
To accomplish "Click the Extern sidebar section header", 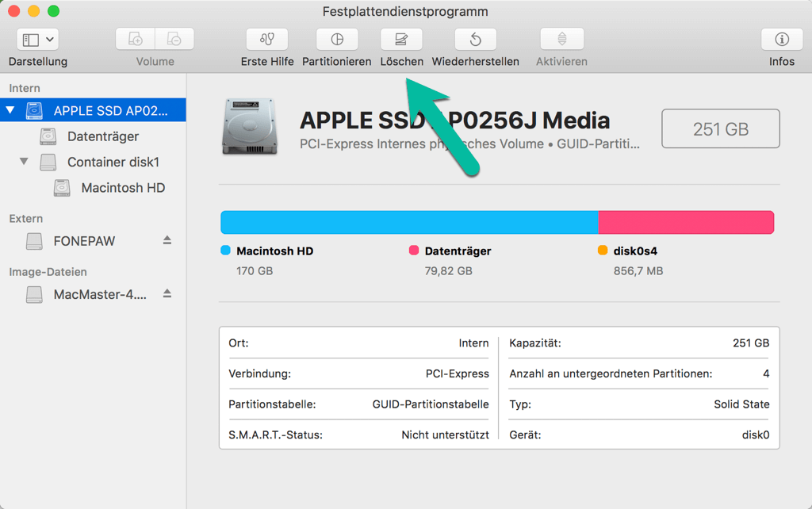I will (x=26, y=219).
